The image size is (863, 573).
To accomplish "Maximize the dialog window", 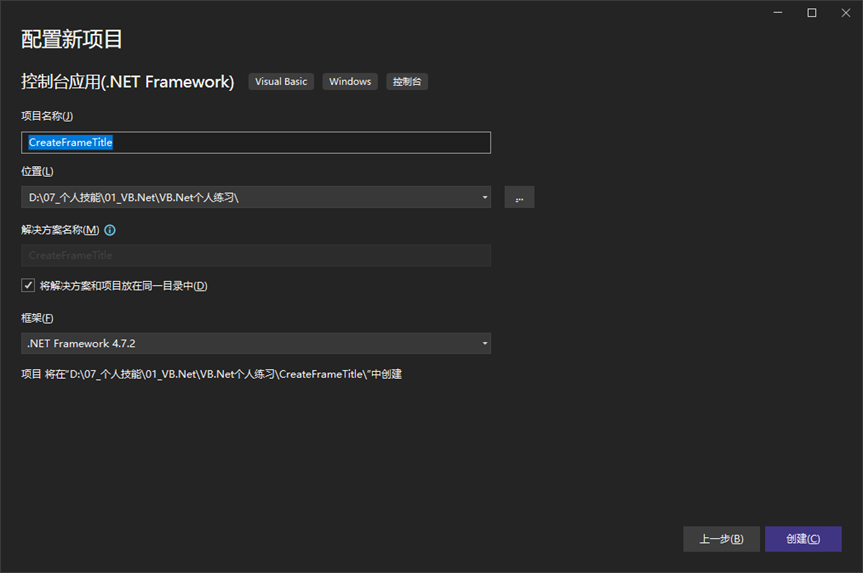I will [812, 13].
